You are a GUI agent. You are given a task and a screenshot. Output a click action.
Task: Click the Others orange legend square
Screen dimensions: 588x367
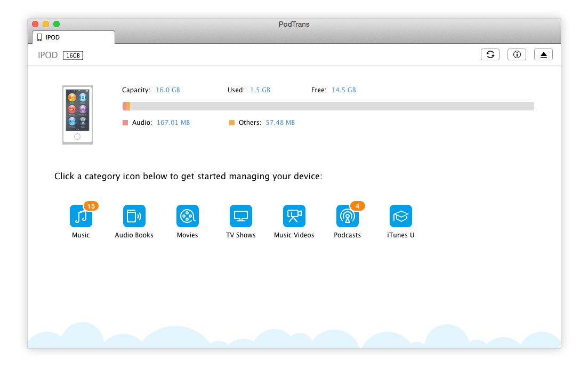click(232, 123)
